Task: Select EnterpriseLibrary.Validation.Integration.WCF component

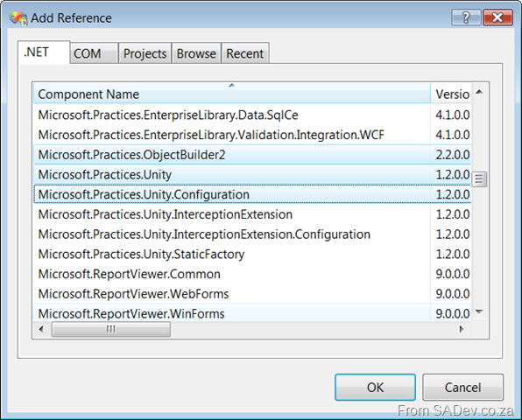Action: (x=252, y=135)
